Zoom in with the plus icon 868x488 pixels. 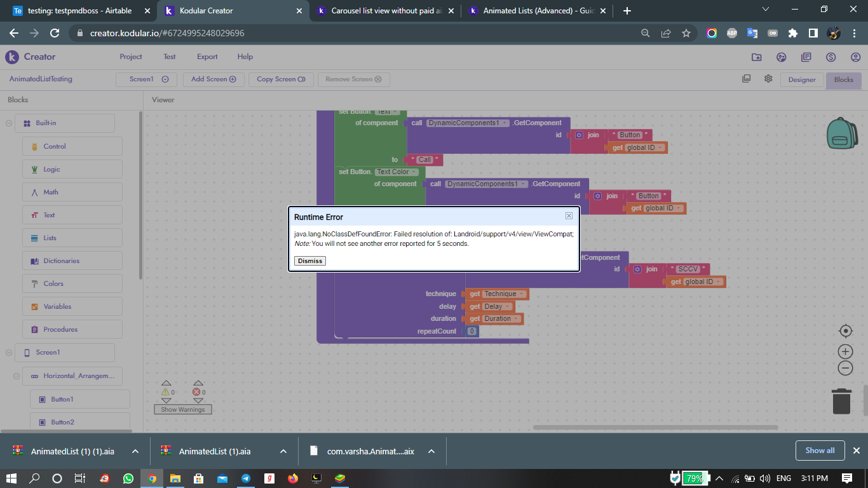point(845,351)
